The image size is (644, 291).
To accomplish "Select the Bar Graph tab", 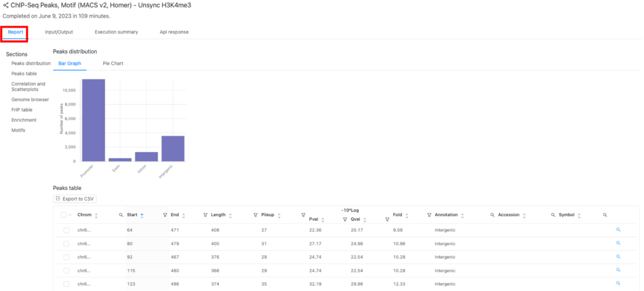I will point(70,63).
